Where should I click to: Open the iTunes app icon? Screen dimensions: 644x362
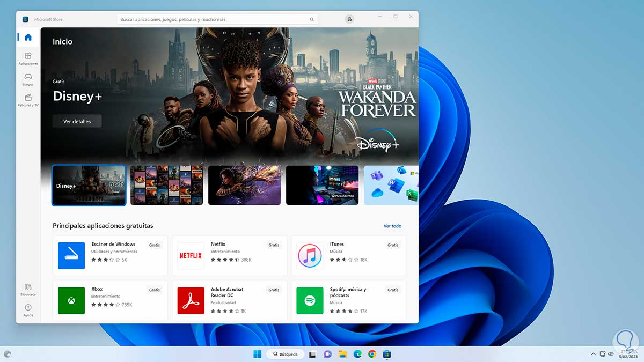click(x=310, y=256)
